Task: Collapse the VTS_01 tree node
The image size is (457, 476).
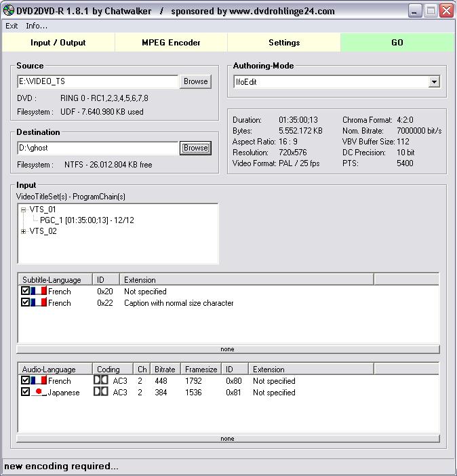Action: pos(23,210)
